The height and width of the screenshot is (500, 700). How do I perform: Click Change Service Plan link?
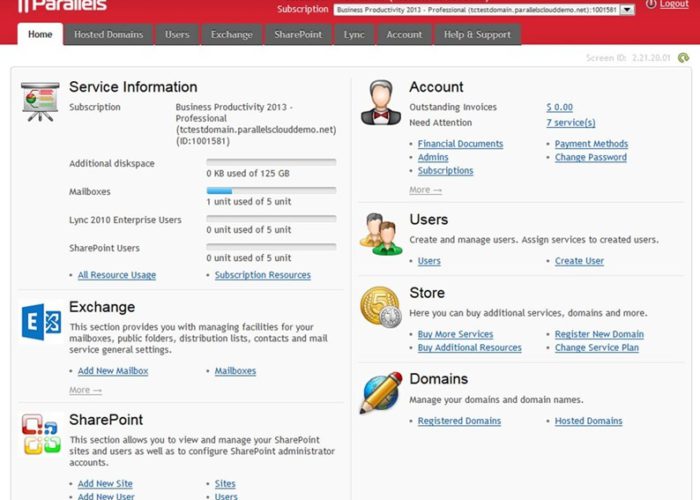coord(597,347)
